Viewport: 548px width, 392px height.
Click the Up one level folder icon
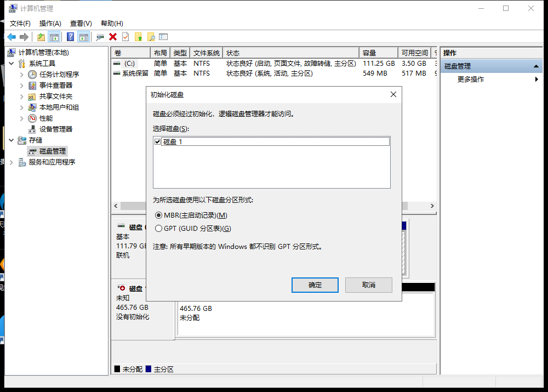41,37
